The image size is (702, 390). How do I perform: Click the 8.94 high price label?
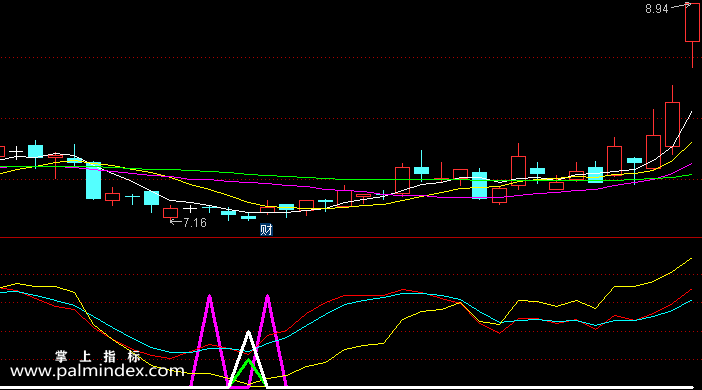(657, 9)
